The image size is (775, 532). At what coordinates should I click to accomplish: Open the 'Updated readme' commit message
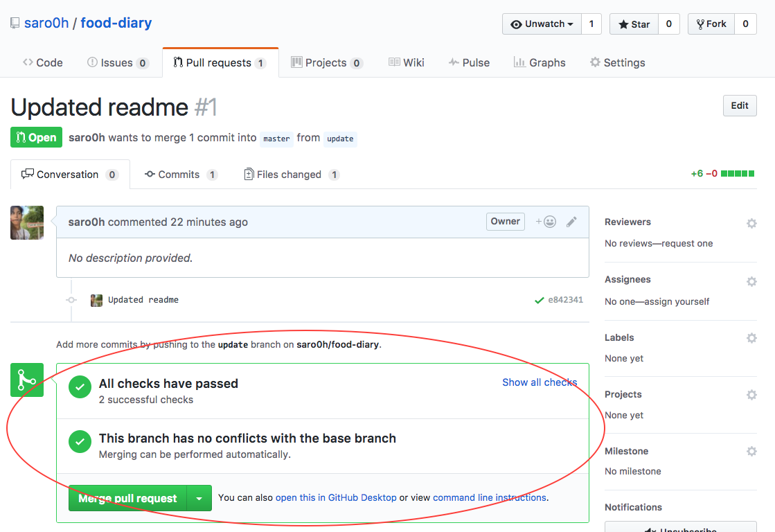click(x=143, y=300)
